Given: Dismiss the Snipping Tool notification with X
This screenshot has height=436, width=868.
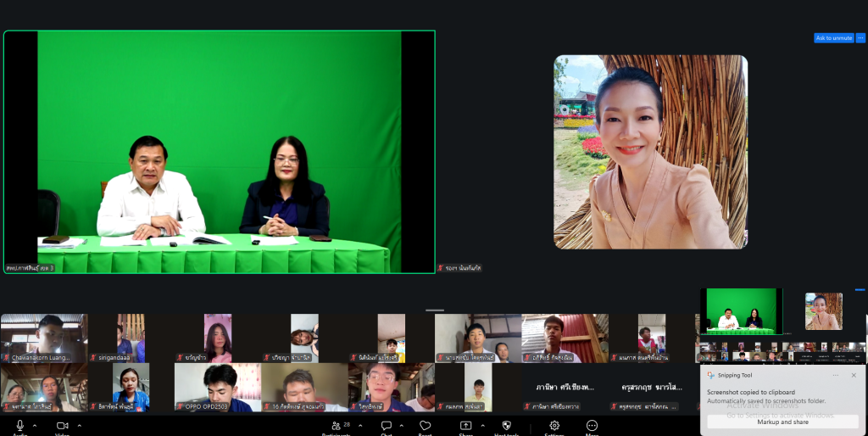Looking at the screenshot, I should coord(854,375).
